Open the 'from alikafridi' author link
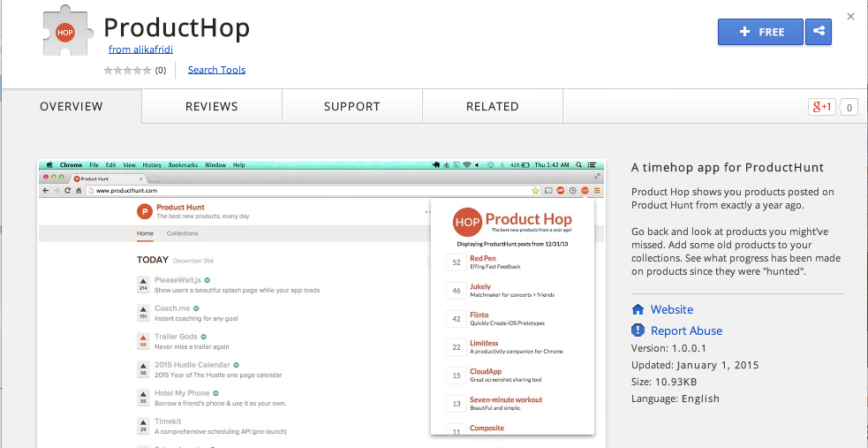Viewport: 868px width, 448px height. click(x=140, y=49)
